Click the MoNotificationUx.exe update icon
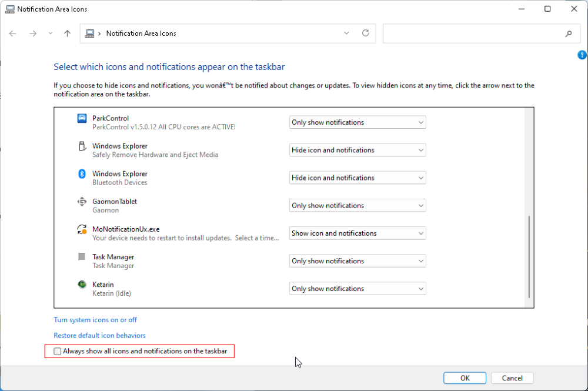 82,229
